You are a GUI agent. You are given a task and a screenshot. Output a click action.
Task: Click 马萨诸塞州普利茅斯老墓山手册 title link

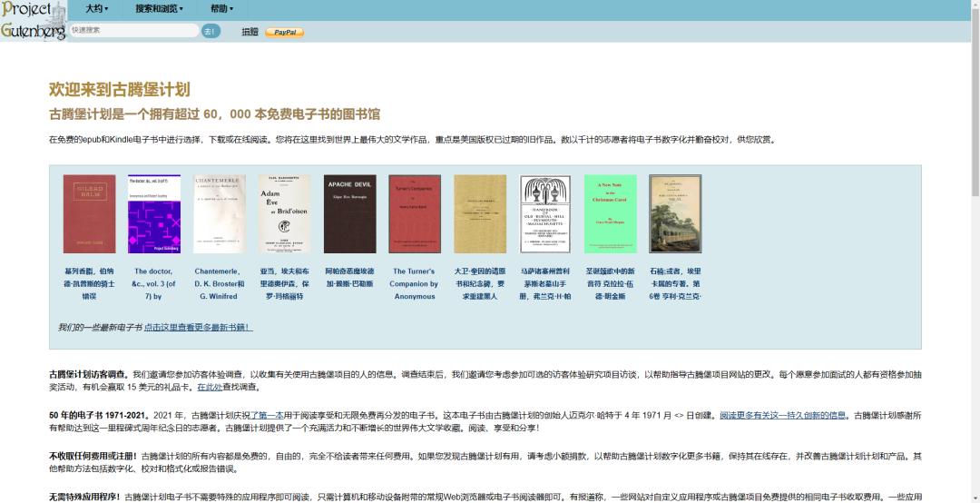[545, 284]
